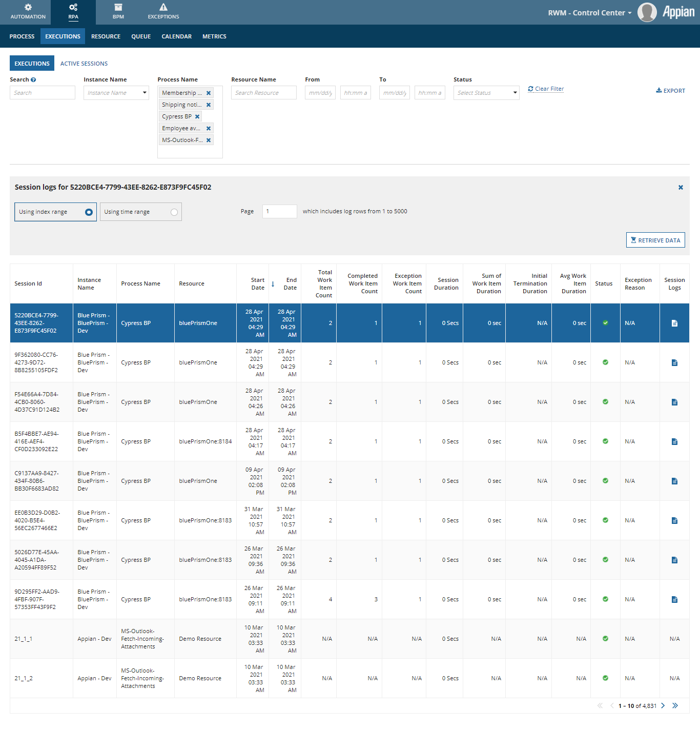Remove the Cypress BP filter tag
The height and width of the screenshot is (731, 700).
coord(197,116)
